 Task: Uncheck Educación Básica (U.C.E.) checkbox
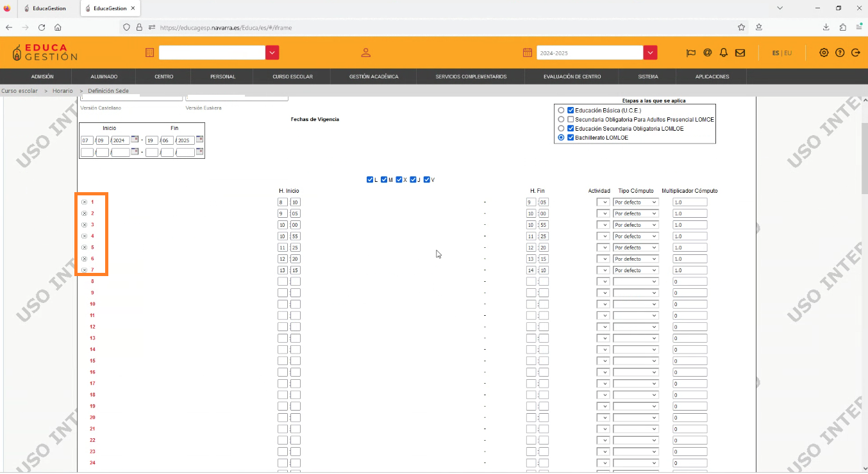(x=571, y=110)
